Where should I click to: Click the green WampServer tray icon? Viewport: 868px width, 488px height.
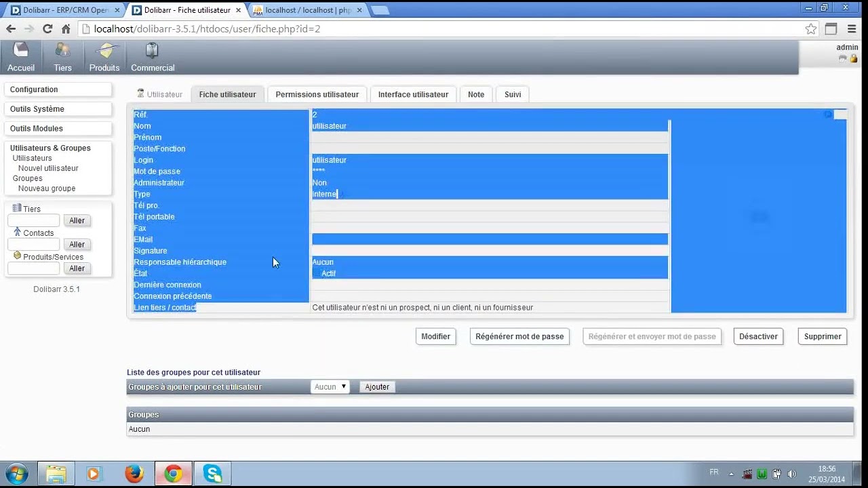[762, 474]
